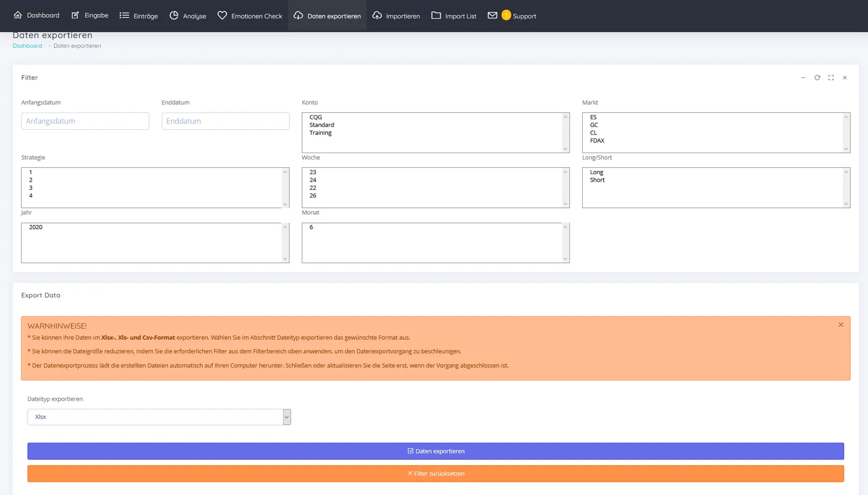This screenshot has height=495, width=868.
Task: Click the Importieren cloud upload icon
Action: (377, 15)
